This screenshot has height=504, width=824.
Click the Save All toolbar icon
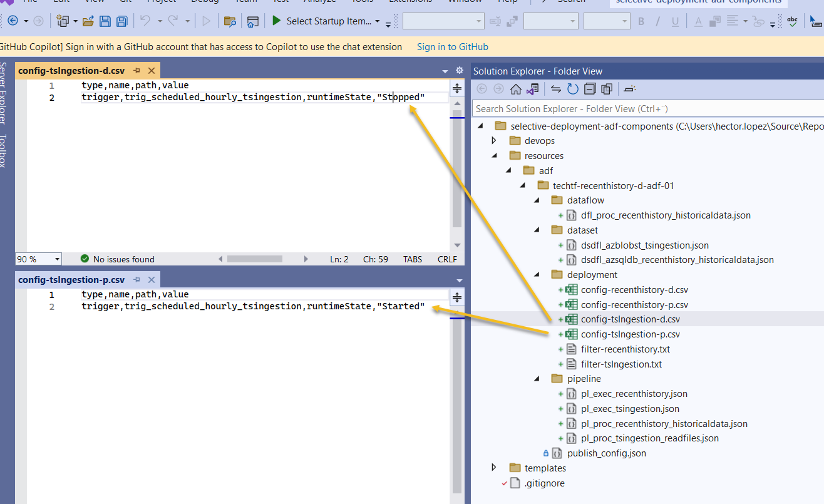tap(121, 21)
